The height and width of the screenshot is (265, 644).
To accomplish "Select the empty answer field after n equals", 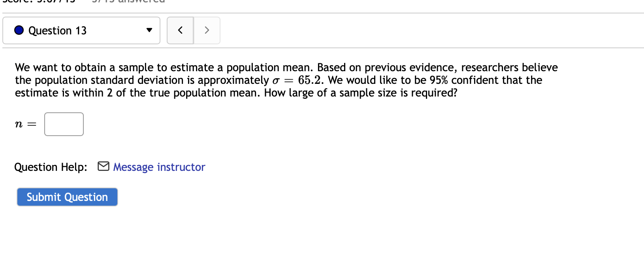I will coord(64,124).
